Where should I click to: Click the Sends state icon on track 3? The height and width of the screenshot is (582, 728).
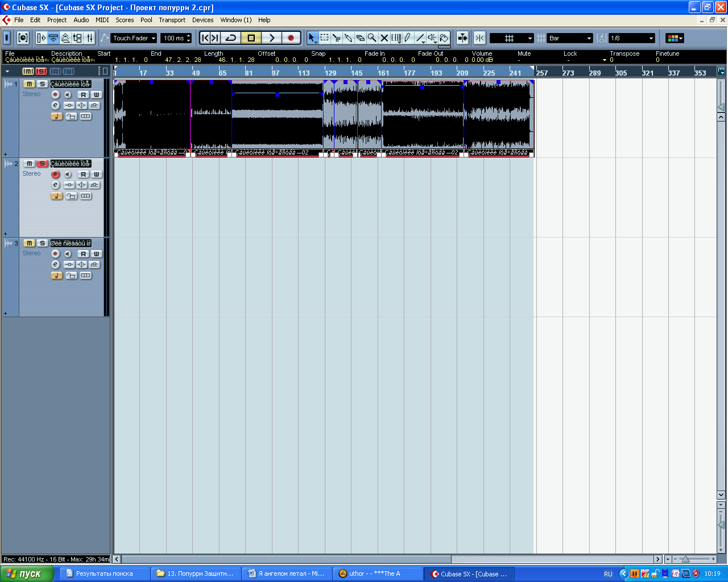click(x=94, y=264)
